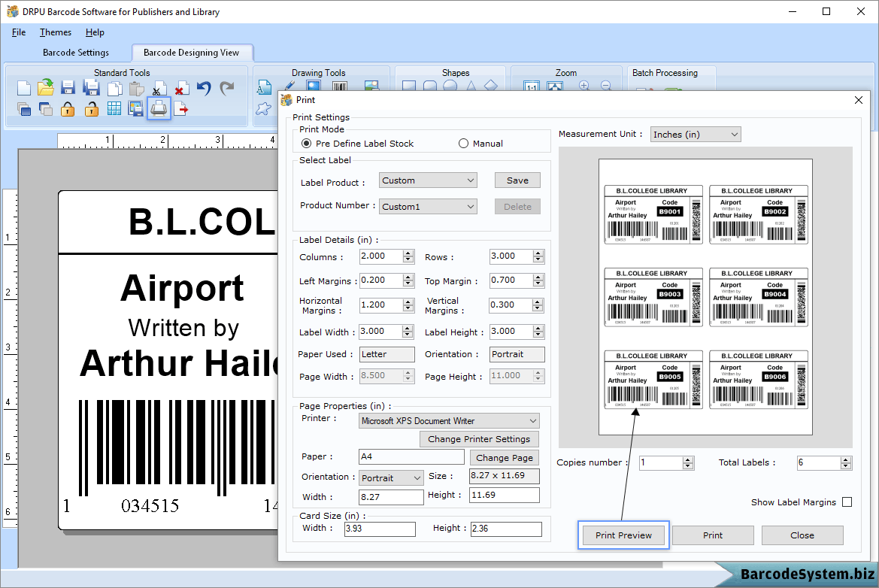Open the Label Product dropdown

click(429, 180)
